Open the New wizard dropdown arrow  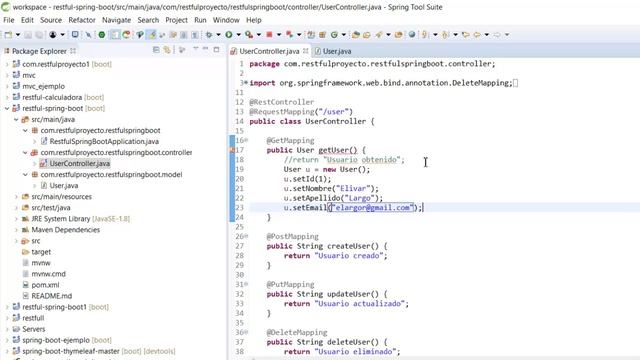pyautogui.click(x=18, y=35)
